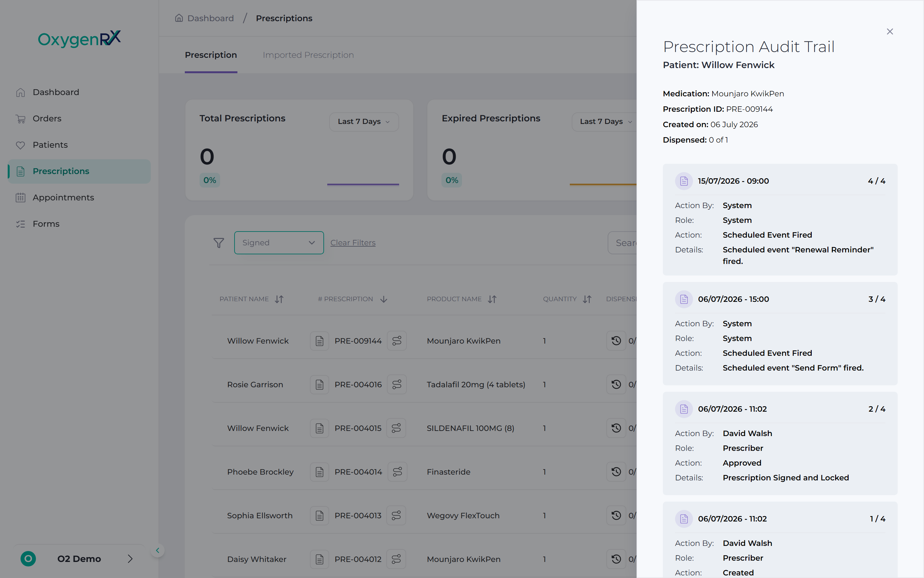The height and width of the screenshot is (578, 924).
Task: Click Phoebe Brockley patient name
Action: tap(261, 472)
